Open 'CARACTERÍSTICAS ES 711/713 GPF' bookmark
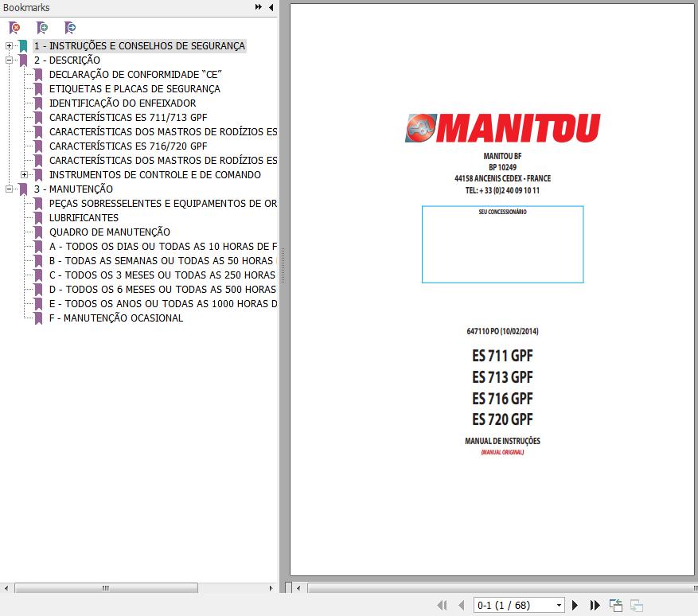698x616 pixels. 128,118
